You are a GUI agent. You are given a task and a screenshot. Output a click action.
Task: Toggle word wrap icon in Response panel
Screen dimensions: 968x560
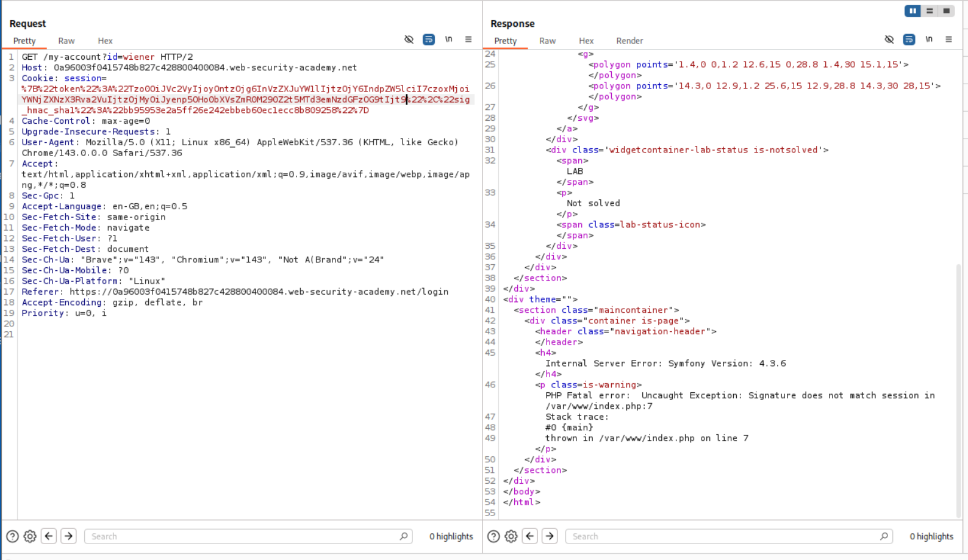[909, 40]
